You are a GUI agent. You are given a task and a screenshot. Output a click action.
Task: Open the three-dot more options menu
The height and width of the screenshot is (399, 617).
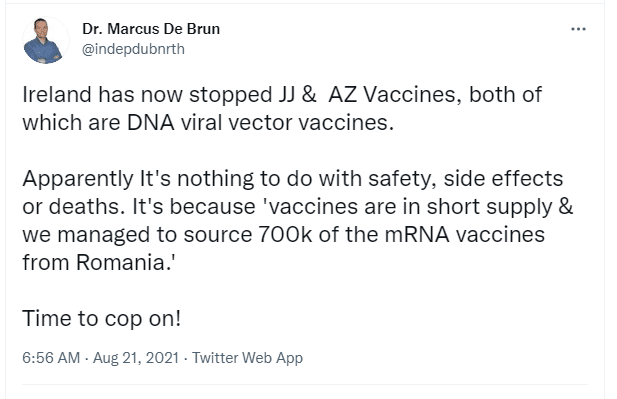(x=578, y=29)
